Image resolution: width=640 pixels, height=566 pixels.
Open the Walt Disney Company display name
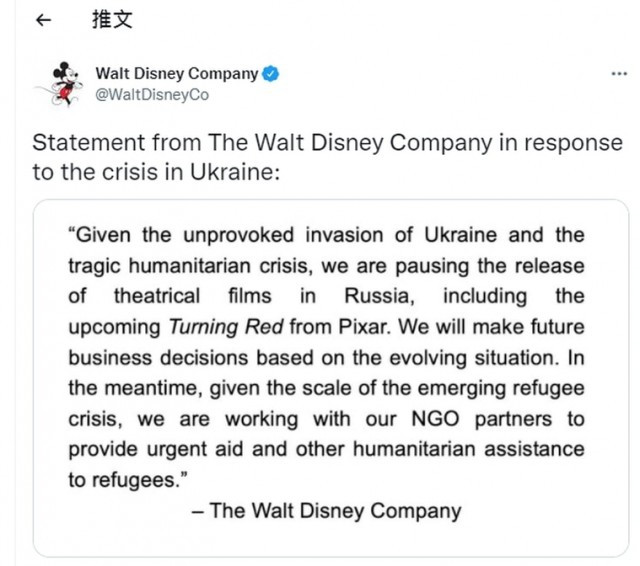click(x=177, y=74)
